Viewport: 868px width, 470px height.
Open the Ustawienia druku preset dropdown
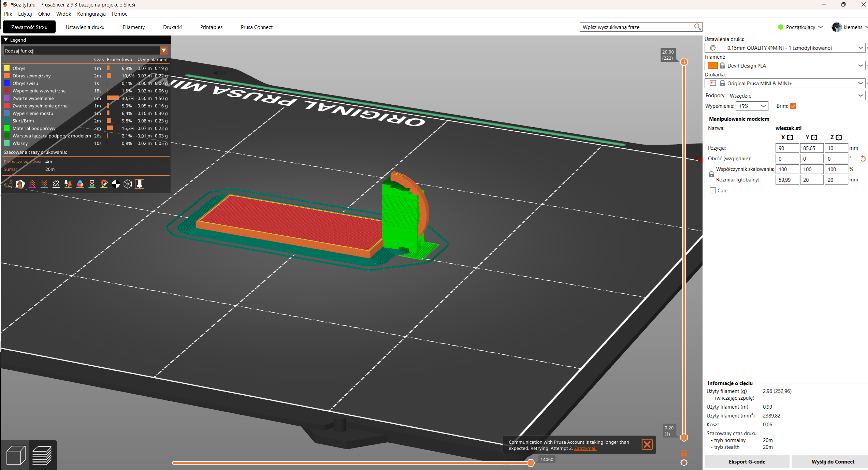[785, 48]
